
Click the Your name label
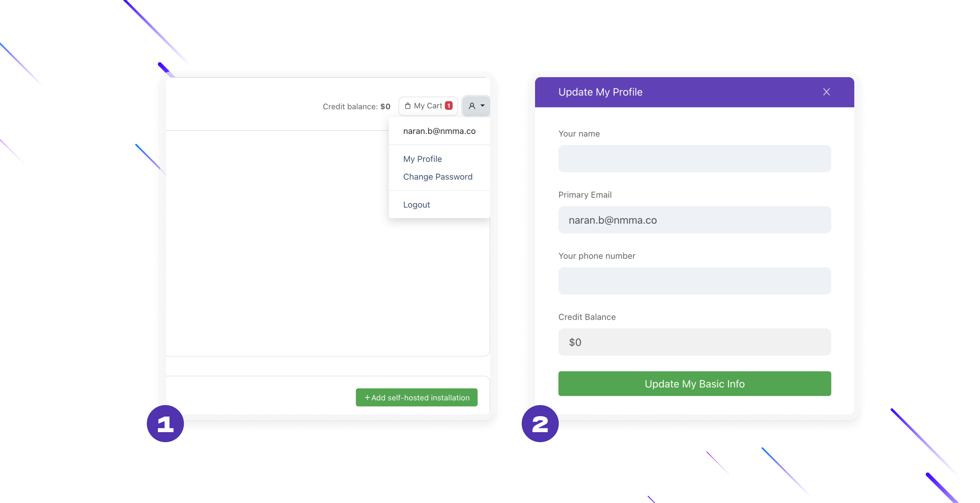[579, 134]
